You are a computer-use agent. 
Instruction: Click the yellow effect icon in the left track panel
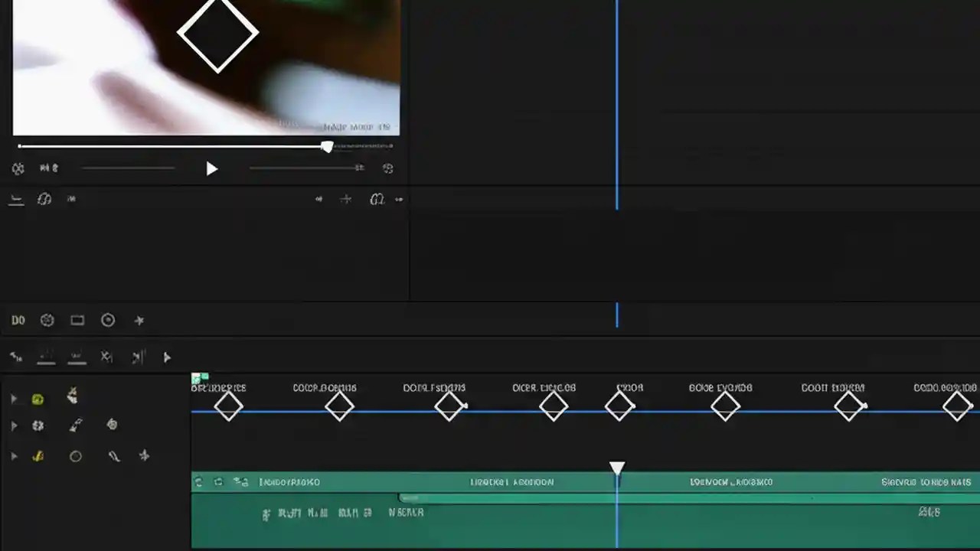[38, 399]
